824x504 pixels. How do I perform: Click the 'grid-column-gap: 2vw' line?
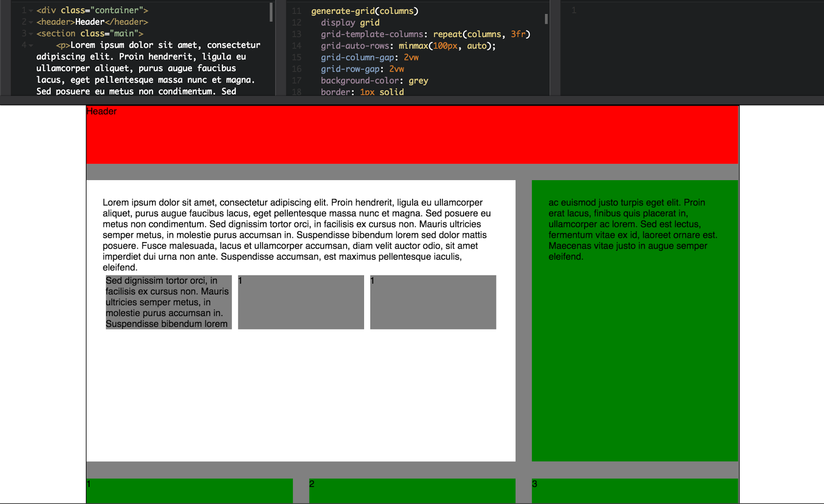tap(370, 57)
